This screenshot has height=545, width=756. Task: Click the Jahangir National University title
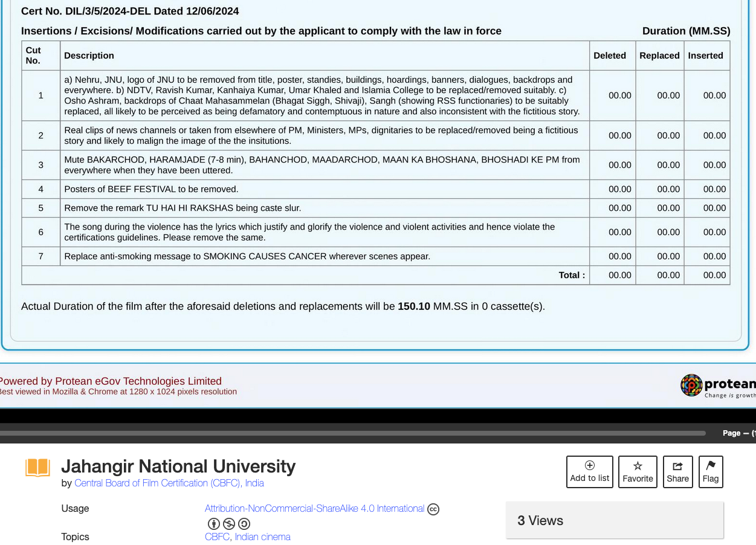[x=178, y=466]
